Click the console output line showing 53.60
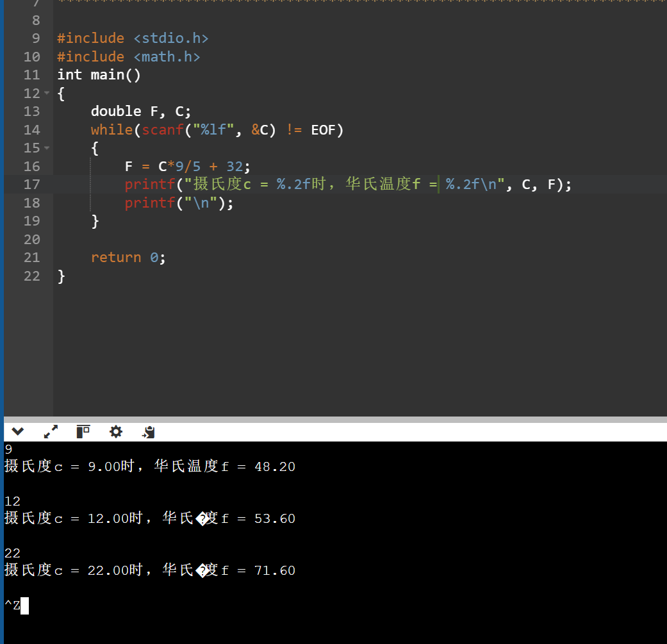Screen dimensions: 667x644 (x=150, y=518)
